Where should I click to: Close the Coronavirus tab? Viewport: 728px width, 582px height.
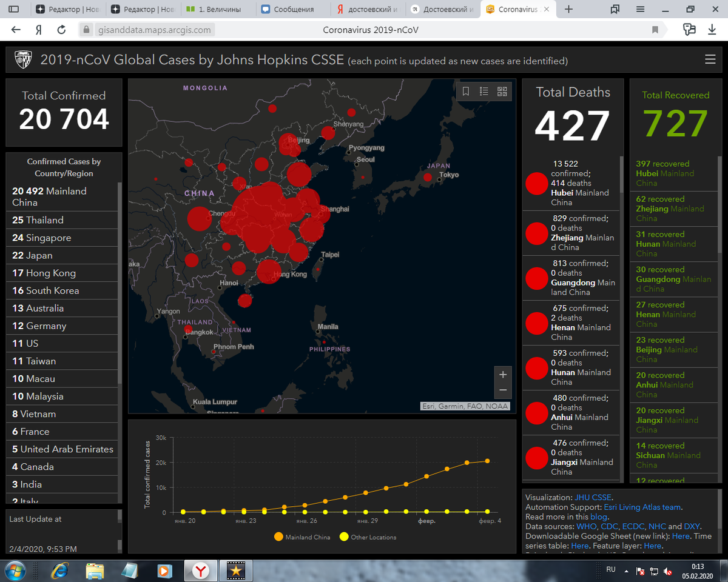tap(547, 9)
